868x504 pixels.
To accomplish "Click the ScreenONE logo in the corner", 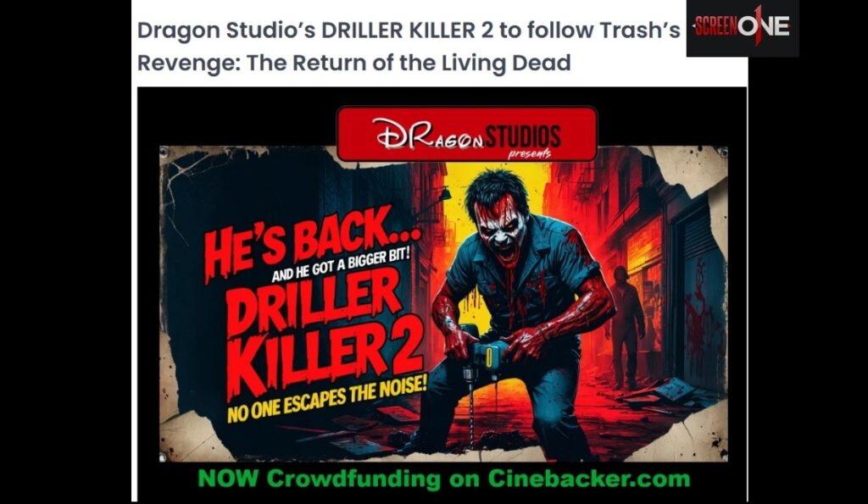I will (x=742, y=26).
